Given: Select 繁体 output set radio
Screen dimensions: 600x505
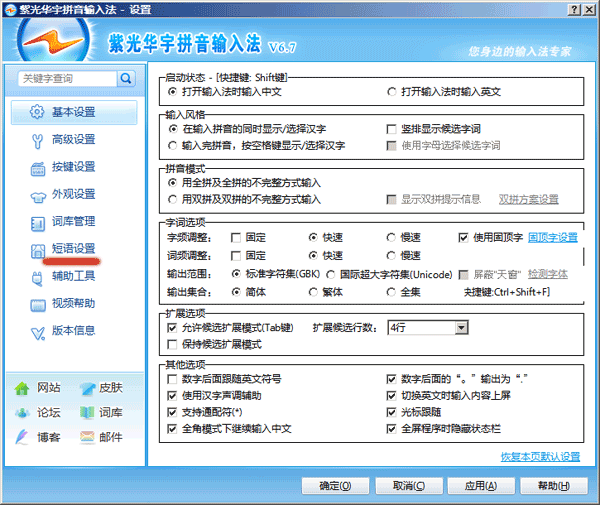Looking at the screenshot, I should tap(313, 292).
